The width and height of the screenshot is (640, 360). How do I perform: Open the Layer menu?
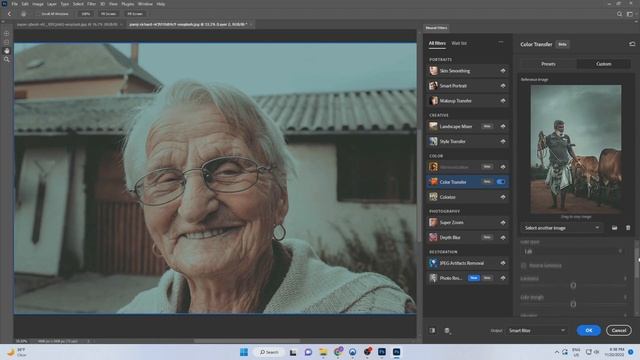click(52, 4)
